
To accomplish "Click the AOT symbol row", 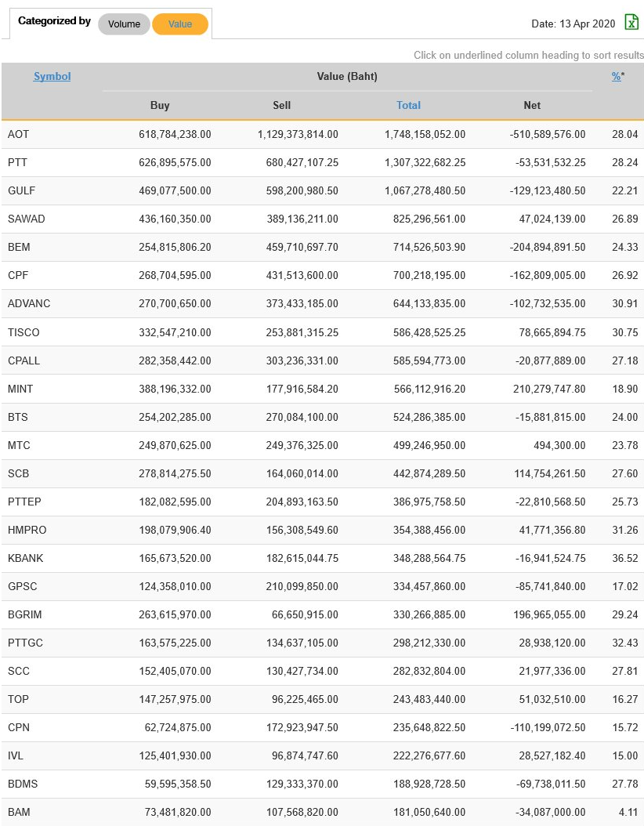I will click(18, 134).
